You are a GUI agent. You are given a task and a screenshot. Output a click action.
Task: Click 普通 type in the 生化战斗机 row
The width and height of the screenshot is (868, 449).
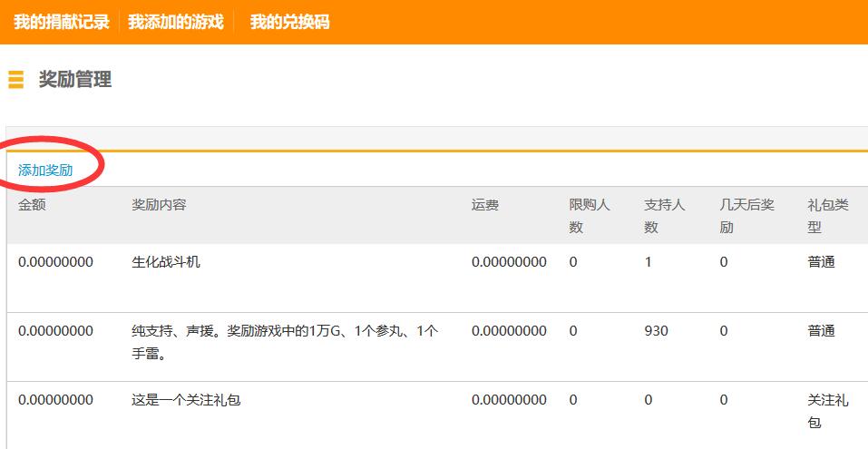[x=821, y=262]
